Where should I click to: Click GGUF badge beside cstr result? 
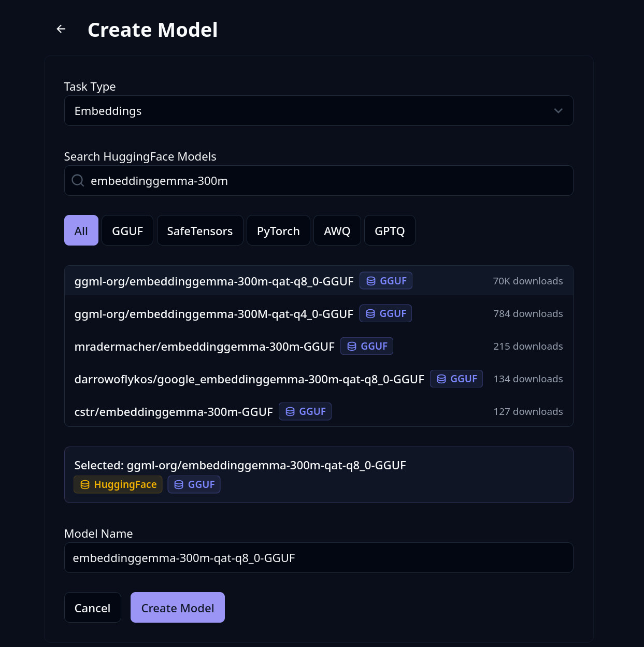pos(305,411)
